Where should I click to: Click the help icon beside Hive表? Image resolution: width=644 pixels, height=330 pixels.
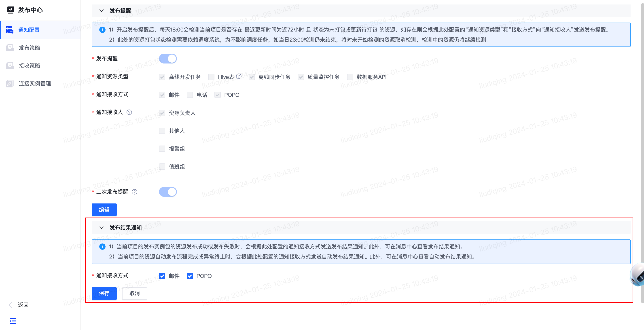[239, 76]
